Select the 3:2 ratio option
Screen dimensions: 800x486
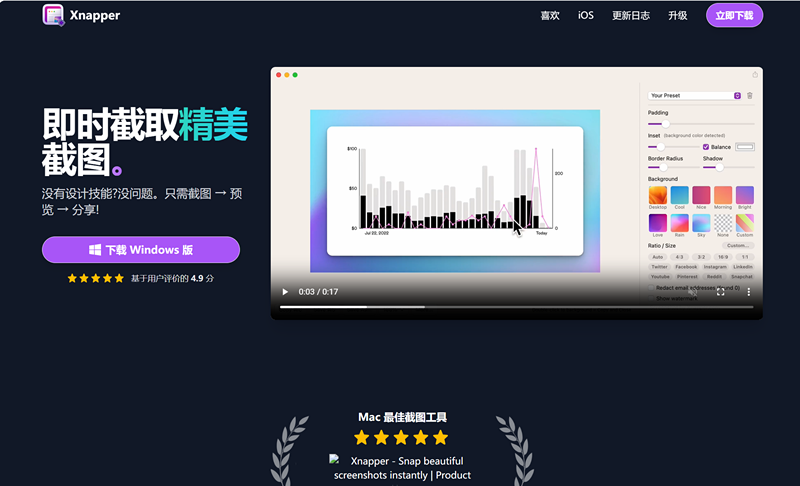pos(701,257)
